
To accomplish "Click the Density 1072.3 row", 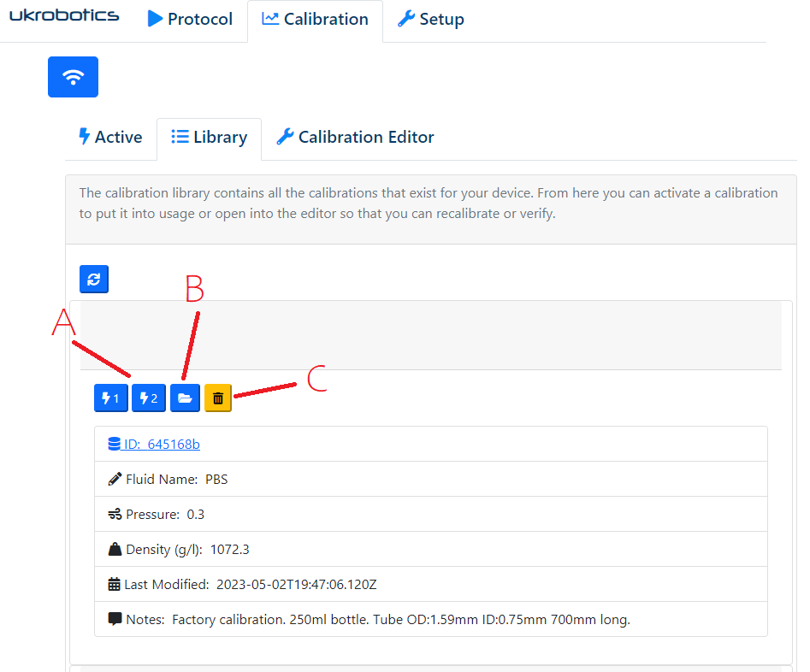I will click(430, 550).
